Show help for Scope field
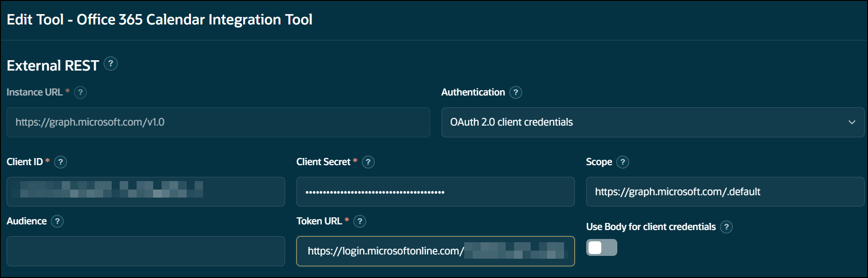This screenshot has height=278, width=868. click(x=622, y=162)
